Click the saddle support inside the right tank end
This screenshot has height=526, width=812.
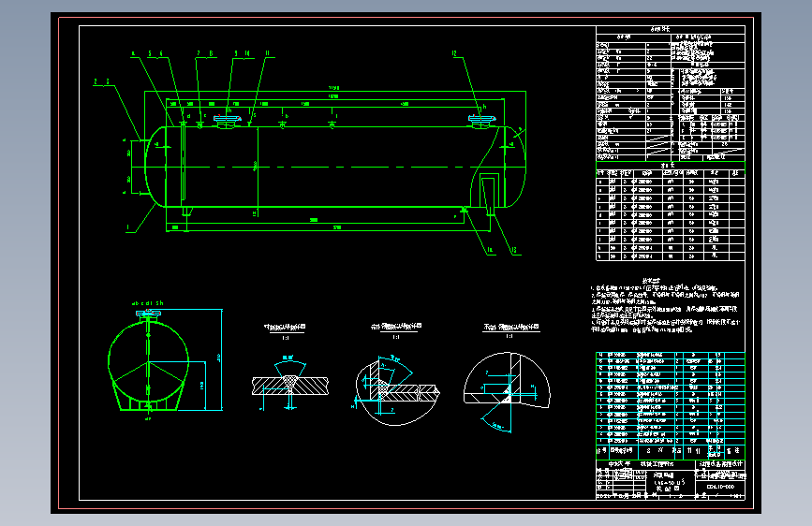coord(489,194)
